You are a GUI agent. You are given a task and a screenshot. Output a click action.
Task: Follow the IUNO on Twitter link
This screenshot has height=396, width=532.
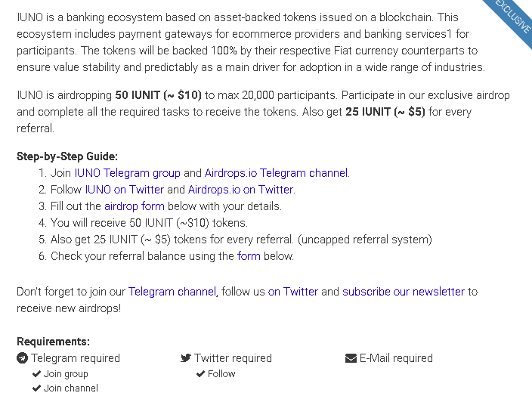pyautogui.click(x=124, y=190)
